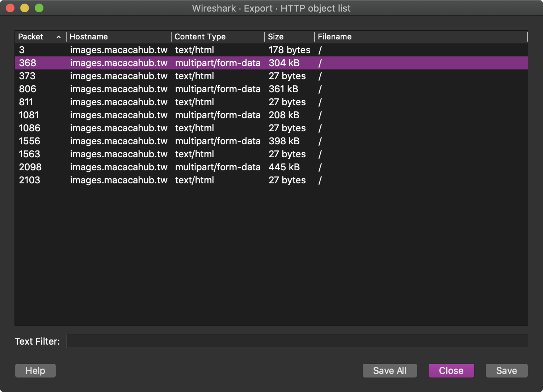Click the Save All button
This screenshot has width=543, height=392.
click(x=390, y=371)
